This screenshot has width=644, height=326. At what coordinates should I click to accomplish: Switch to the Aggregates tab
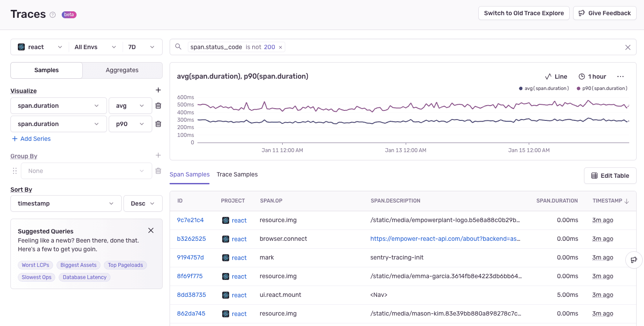tap(122, 70)
